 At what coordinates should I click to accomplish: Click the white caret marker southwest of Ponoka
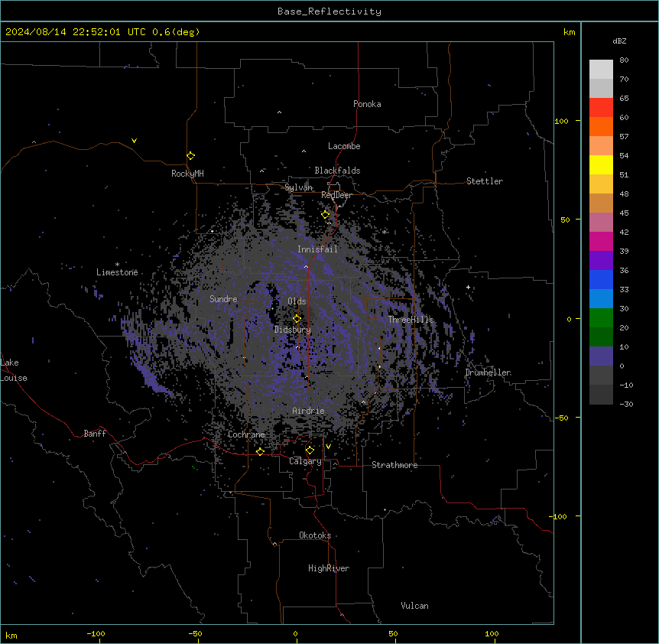coord(280,112)
